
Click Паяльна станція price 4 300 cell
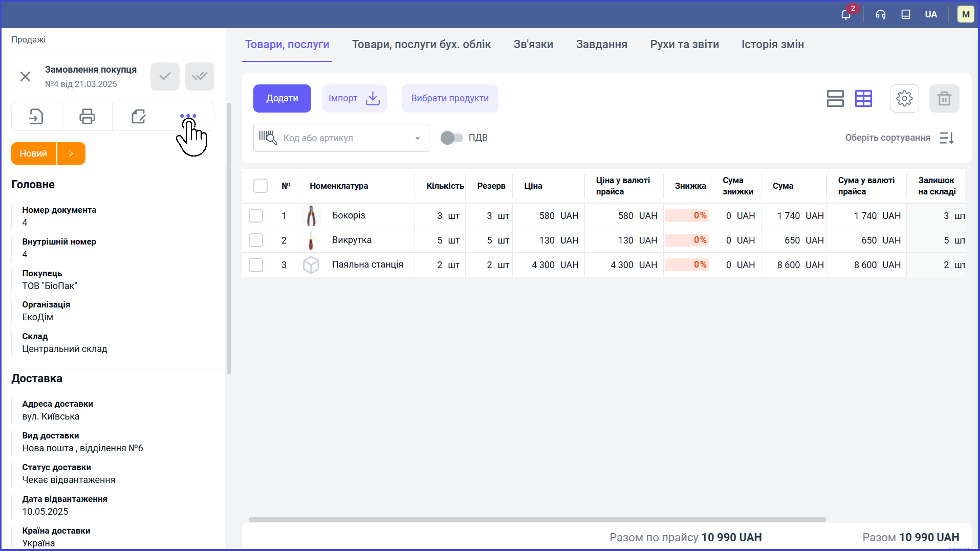click(549, 265)
